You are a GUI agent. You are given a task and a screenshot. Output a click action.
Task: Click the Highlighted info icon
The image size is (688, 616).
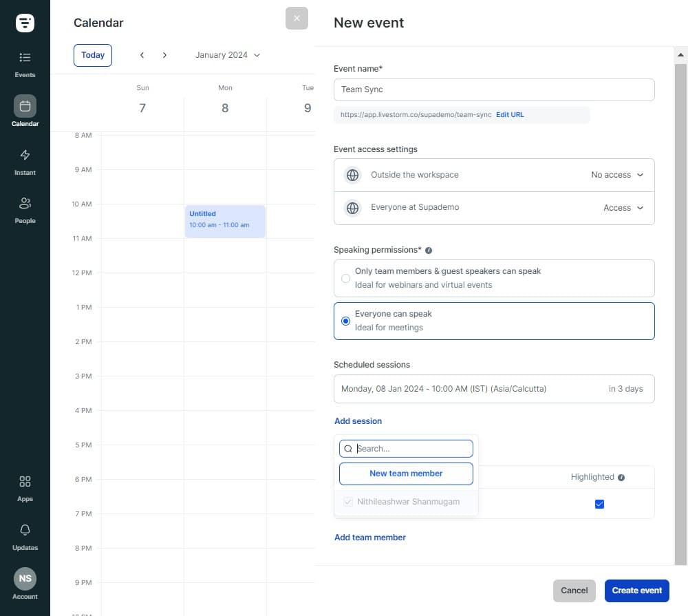[x=621, y=477]
